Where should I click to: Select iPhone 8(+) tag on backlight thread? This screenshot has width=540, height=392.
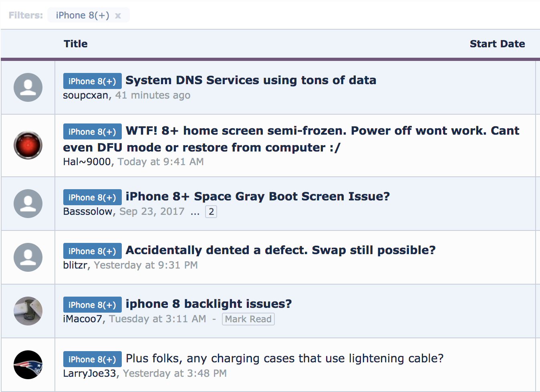point(92,305)
